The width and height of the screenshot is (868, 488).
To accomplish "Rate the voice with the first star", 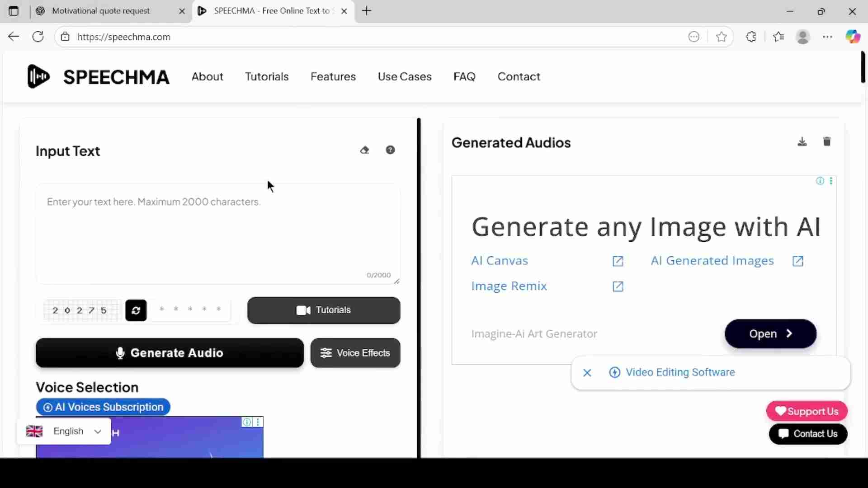I will click(x=162, y=309).
